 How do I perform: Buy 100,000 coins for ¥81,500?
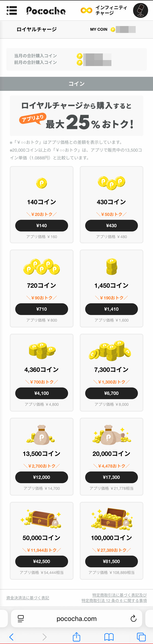click(x=111, y=561)
